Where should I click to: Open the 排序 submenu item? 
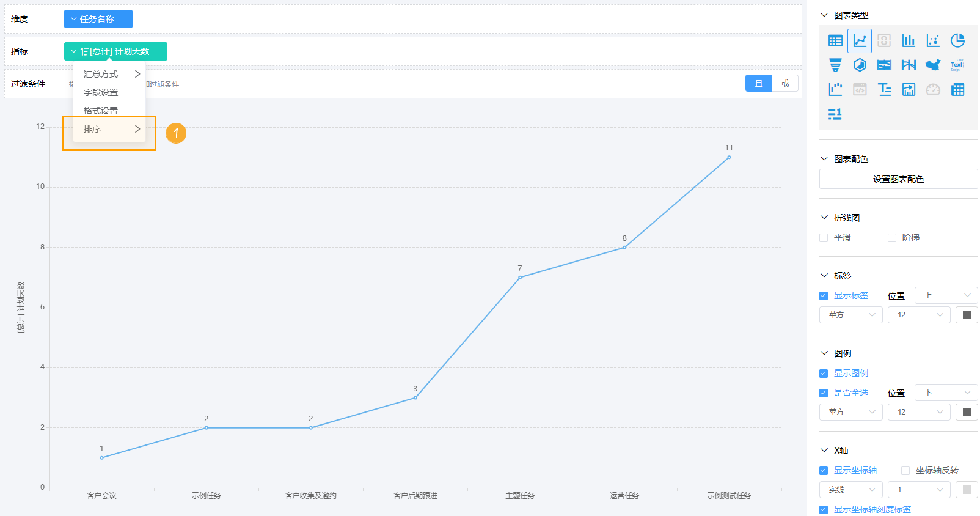pos(109,130)
